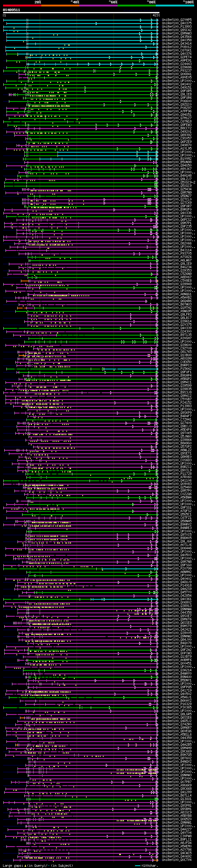The image size is (197, 868).
Task: Click the UniRef100_Q41402 entry
Action: point(177,84)
